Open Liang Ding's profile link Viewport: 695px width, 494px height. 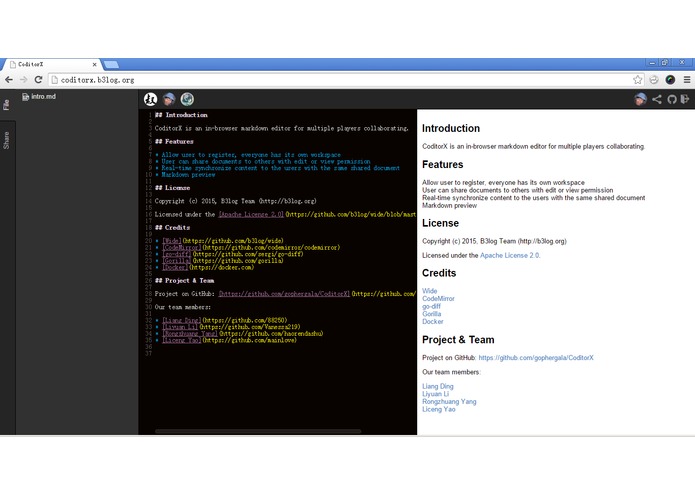437,386
